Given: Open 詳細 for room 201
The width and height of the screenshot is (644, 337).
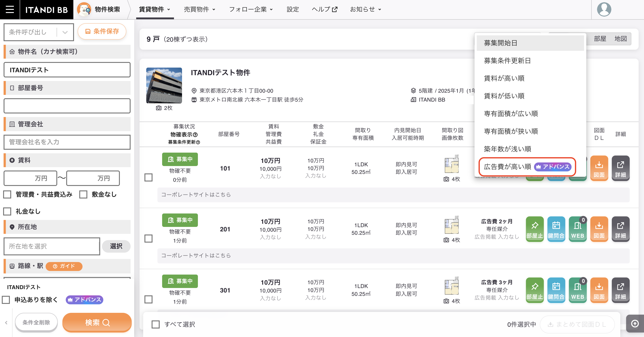Looking at the screenshot, I should (x=621, y=229).
